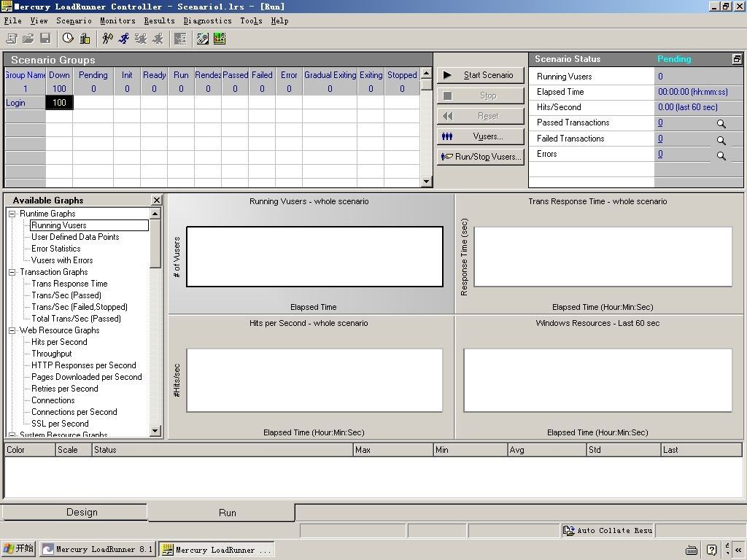
Task: Click the Collate Results toolbar icon
Action: tap(203, 39)
